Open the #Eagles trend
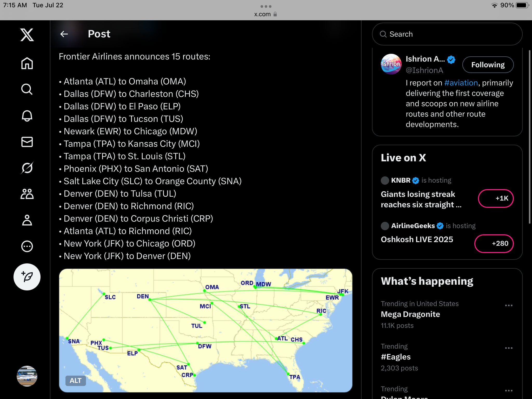 click(x=396, y=357)
